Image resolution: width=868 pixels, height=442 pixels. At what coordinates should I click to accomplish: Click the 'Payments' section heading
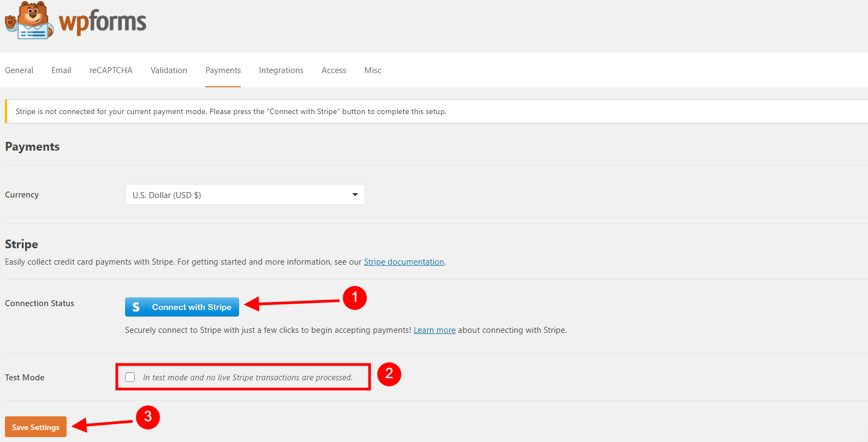pyautogui.click(x=32, y=147)
